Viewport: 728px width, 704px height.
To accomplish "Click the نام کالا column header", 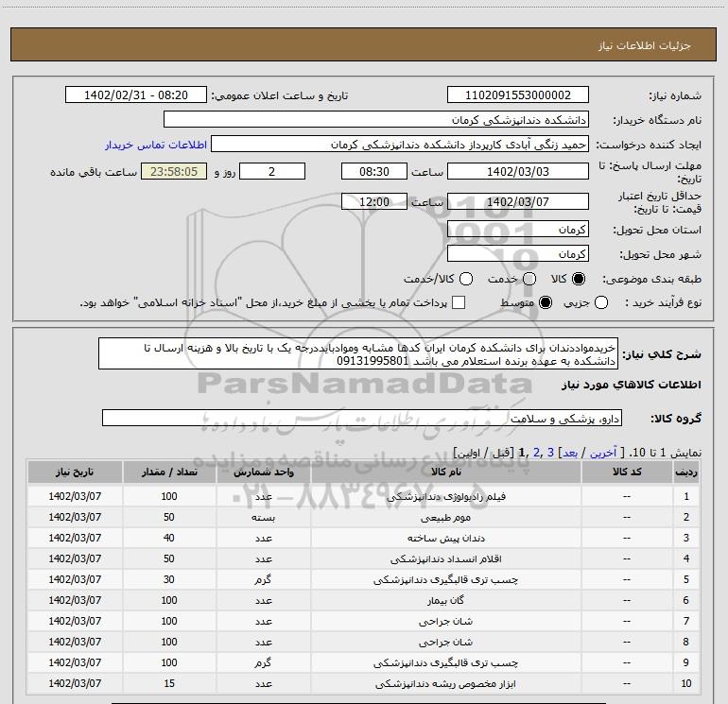I will (445, 472).
